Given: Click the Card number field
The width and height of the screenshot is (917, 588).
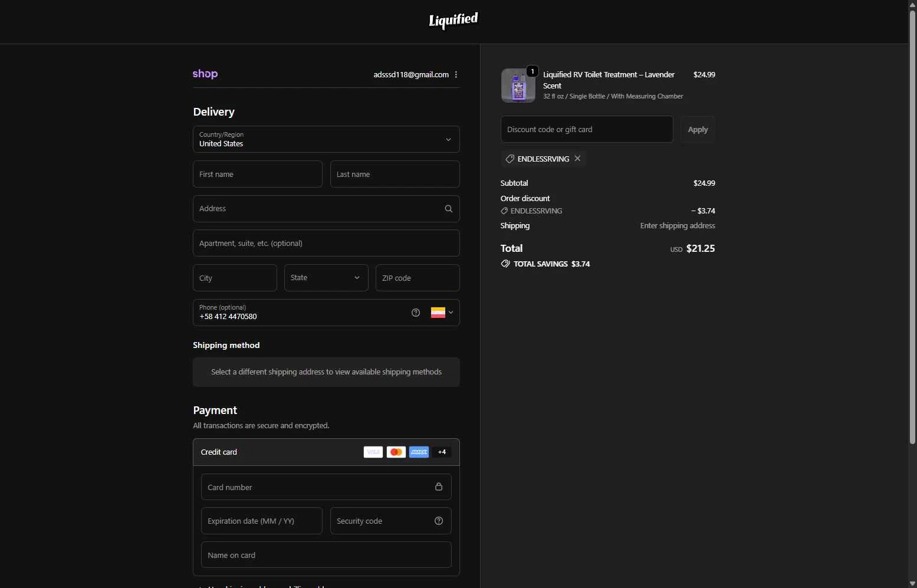Looking at the screenshot, I should (326, 487).
